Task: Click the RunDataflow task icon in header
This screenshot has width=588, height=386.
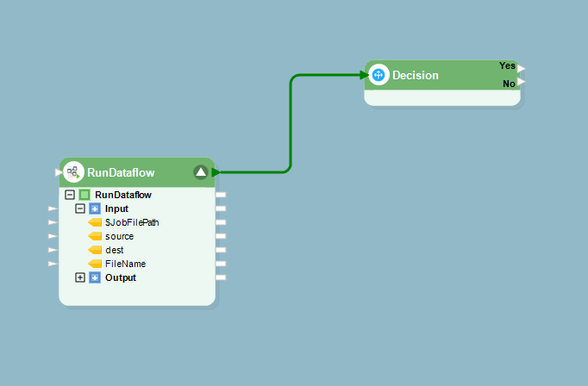Action: tap(73, 172)
